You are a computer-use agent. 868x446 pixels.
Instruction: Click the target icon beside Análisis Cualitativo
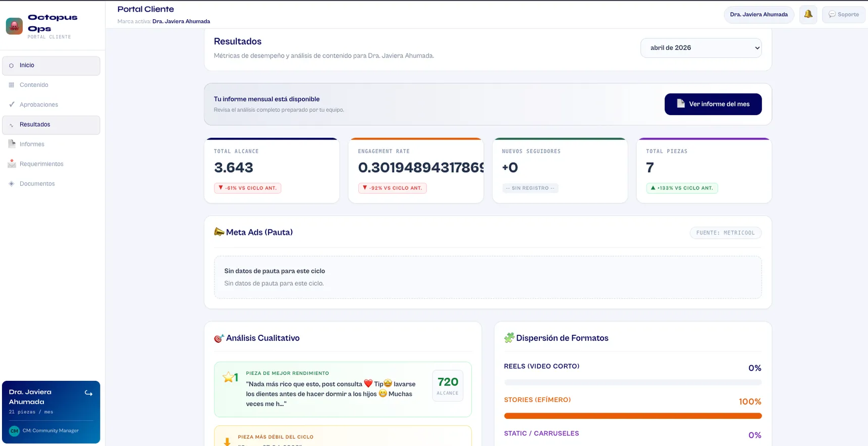(219, 338)
